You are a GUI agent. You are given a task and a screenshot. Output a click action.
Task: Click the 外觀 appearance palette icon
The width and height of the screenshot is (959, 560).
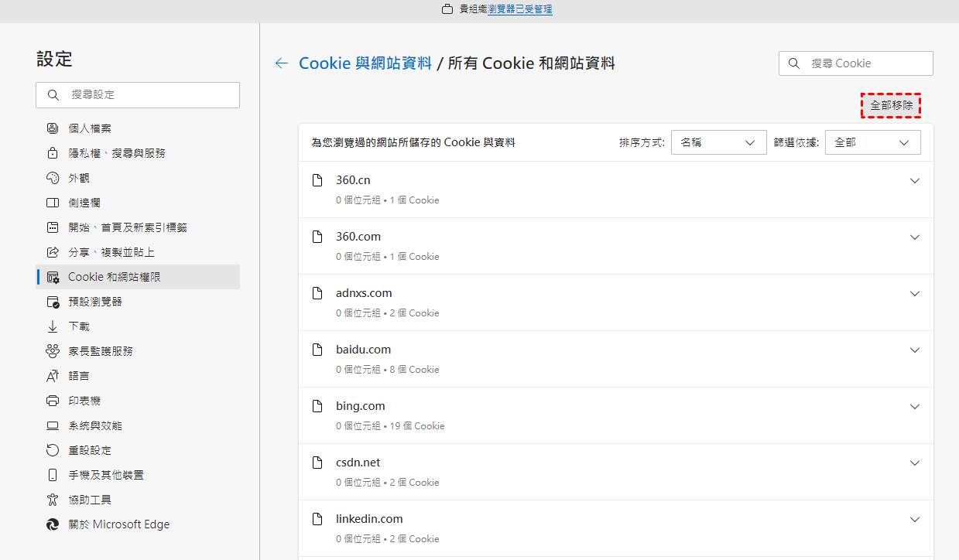coord(53,178)
